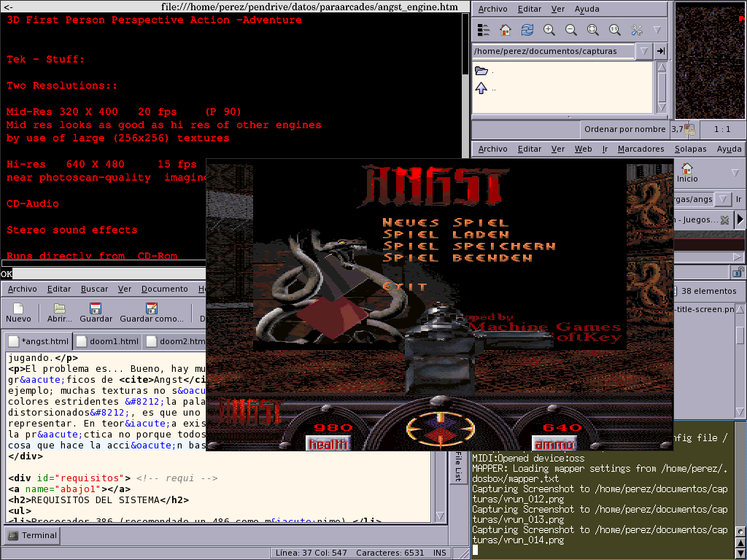This screenshot has width=747, height=560.
Task: Open Buscar menu in text editor
Action: 94,289
